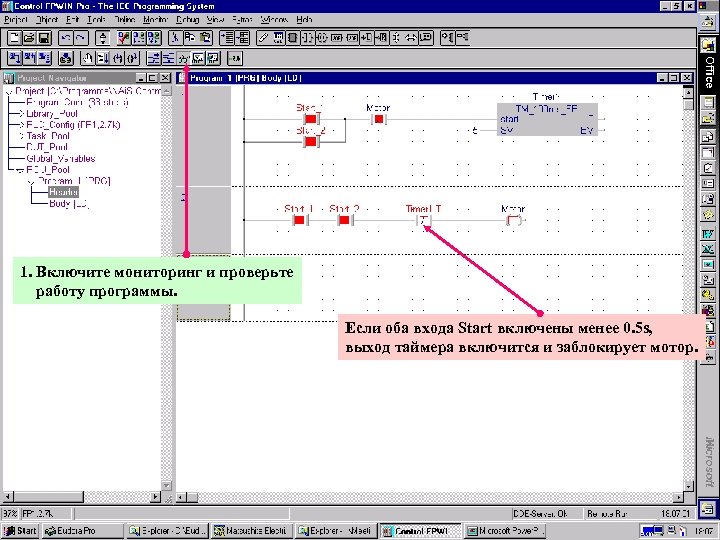
Task: Paste with the clipboard icon
Action: 205,38
